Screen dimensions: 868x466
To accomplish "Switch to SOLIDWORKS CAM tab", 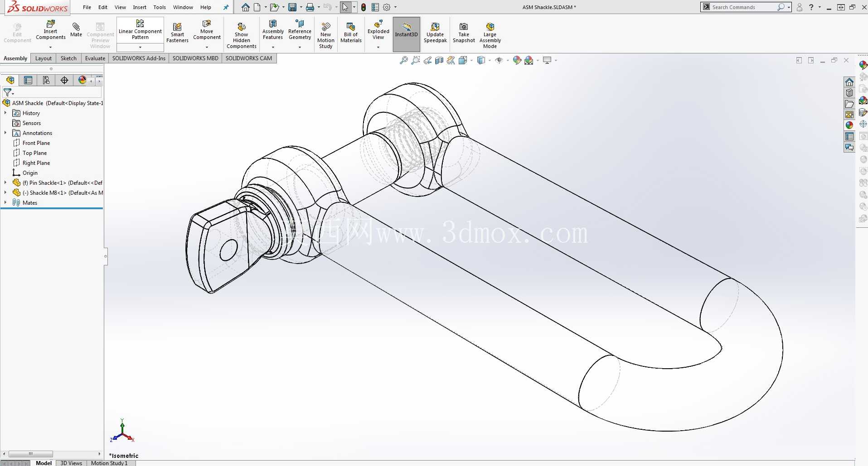I will tap(249, 58).
